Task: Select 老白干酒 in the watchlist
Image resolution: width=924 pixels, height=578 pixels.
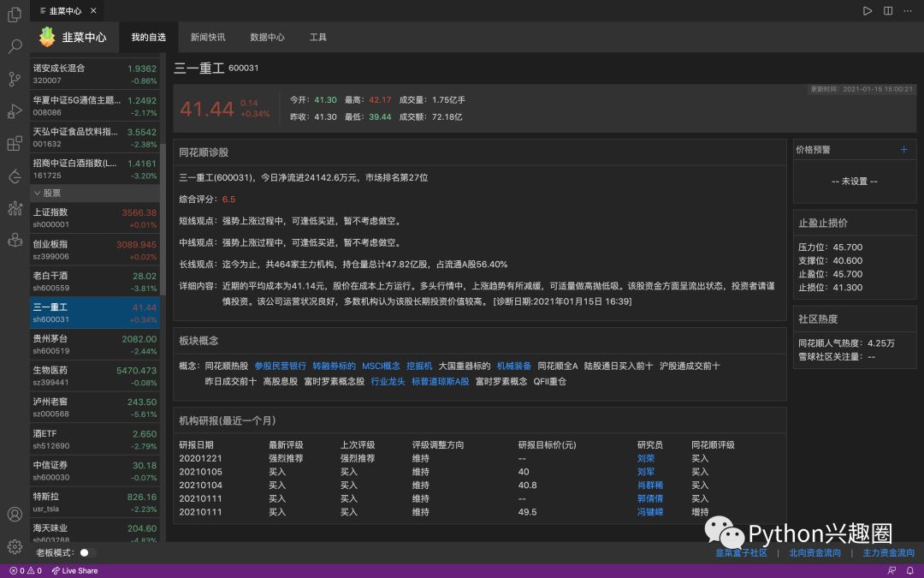Action: (x=95, y=282)
